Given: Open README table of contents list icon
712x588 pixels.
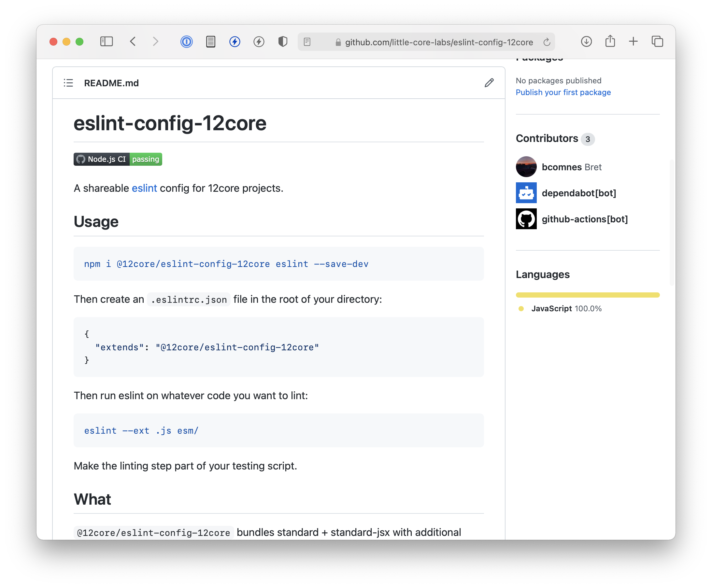Looking at the screenshot, I should [x=68, y=83].
